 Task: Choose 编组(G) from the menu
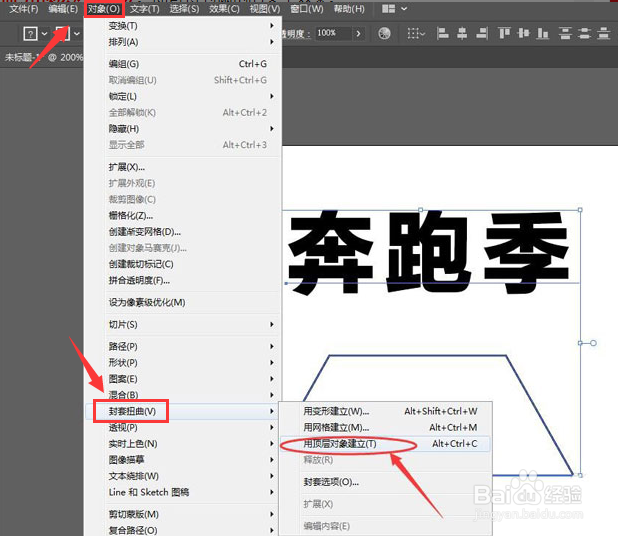183,64
